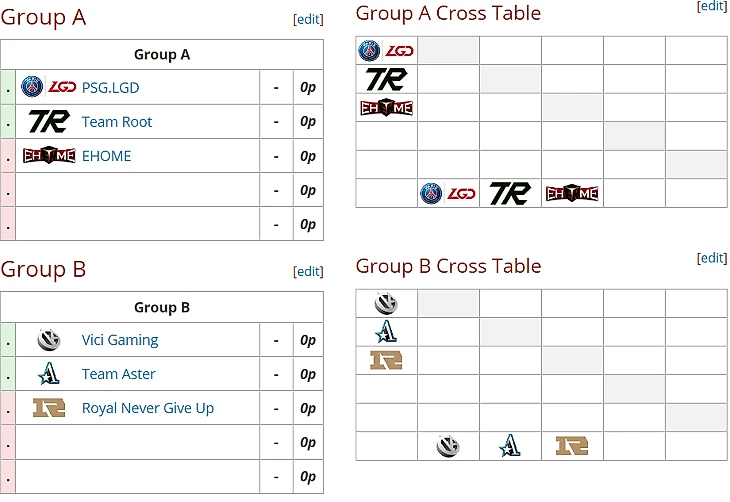This screenshot has width=730, height=502.
Task: Open the Royal Never Give Up link
Action: click(x=147, y=408)
